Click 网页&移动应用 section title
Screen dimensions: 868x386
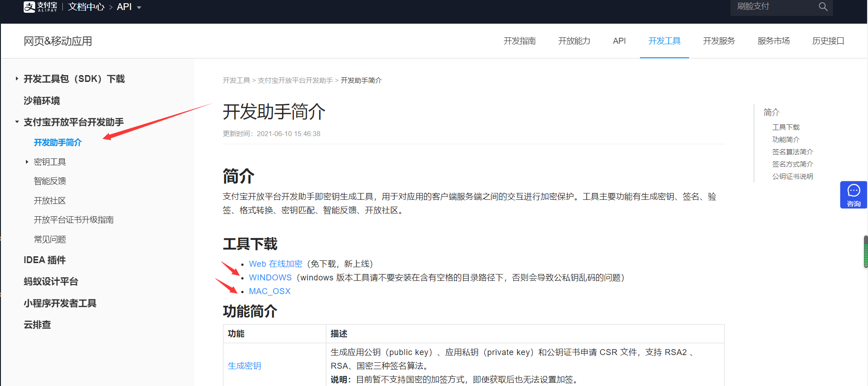coord(58,41)
